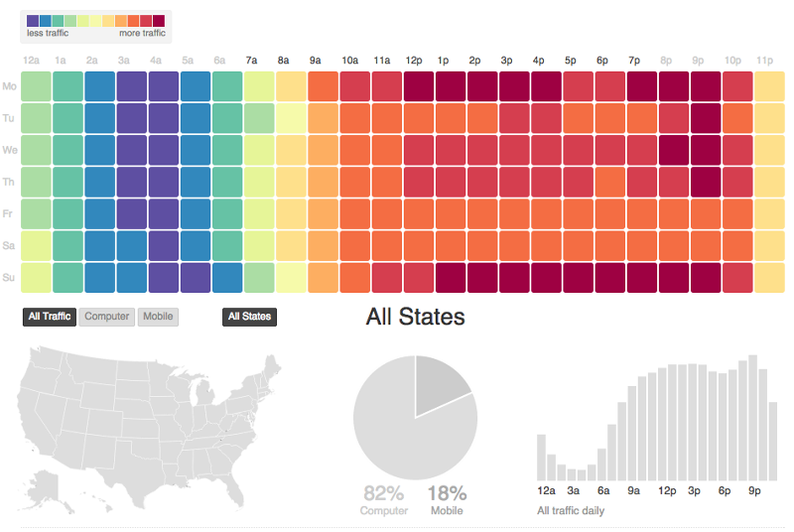Click the 82% label below the pie
This screenshot has height=532, width=794.
click(384, 493)
